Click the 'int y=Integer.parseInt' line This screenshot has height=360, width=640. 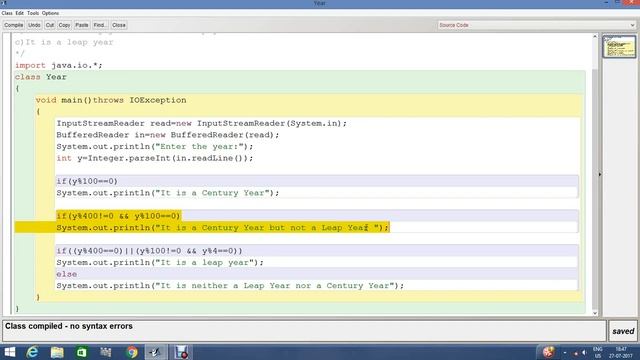click(155, 158)
